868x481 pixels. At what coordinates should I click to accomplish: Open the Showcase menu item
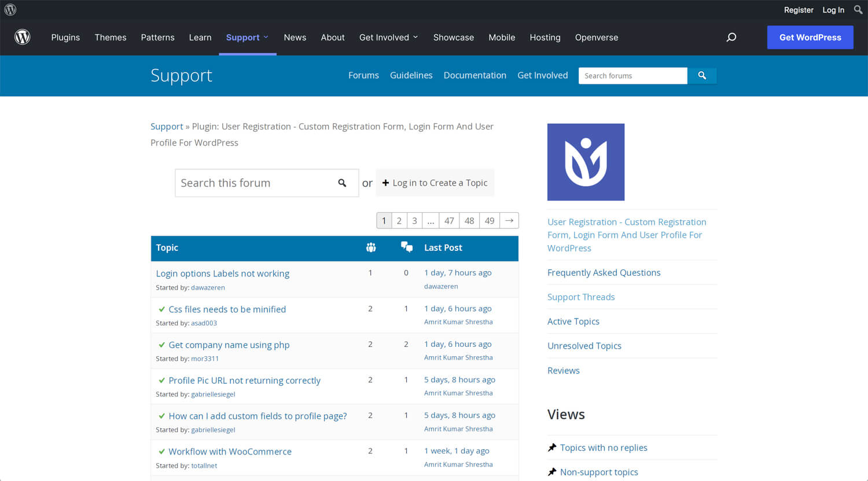(454, 37)
